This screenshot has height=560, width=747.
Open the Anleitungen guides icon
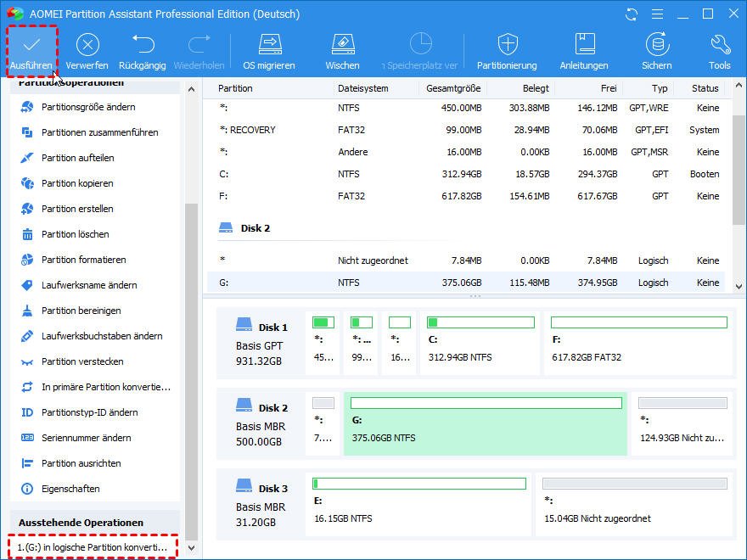click(x=584, y=44)
